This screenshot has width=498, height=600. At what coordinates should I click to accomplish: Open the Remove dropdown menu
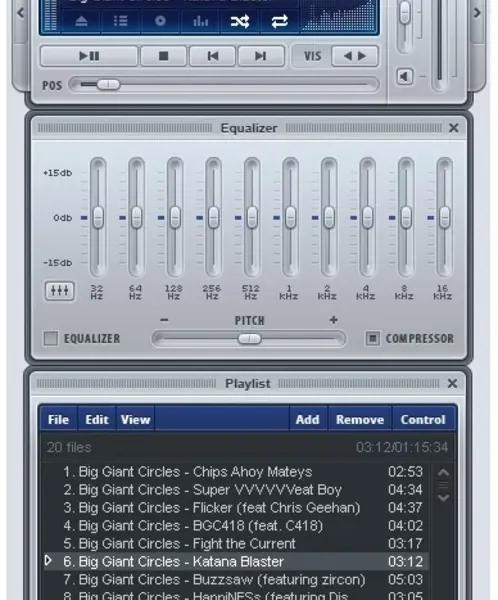[360, 420]
